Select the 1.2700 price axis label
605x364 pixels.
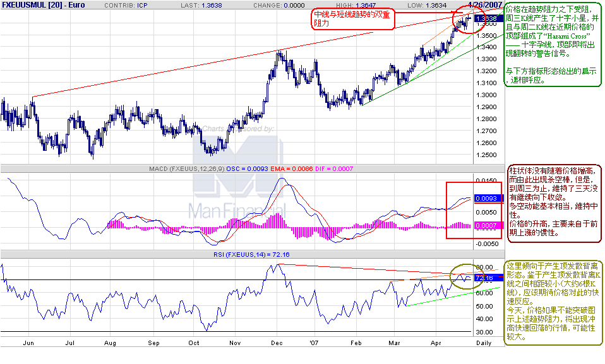pos(486,131)
